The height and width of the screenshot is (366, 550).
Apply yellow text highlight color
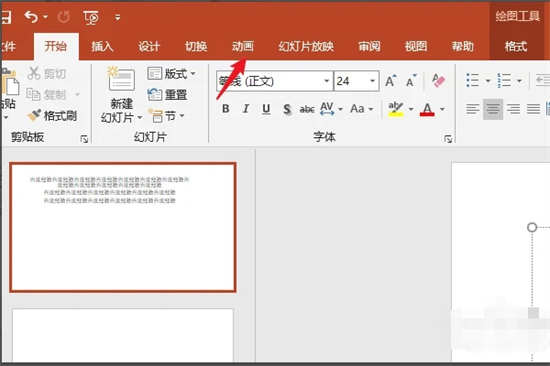(396, 109)
